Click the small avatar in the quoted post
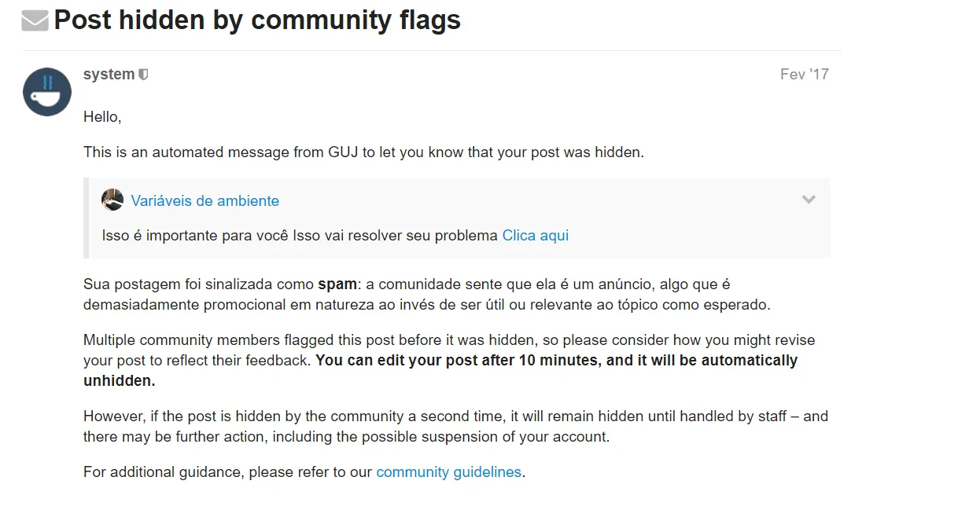Viewport: 980px width, 521px height. pyautogui.click(x=112, y=200)
